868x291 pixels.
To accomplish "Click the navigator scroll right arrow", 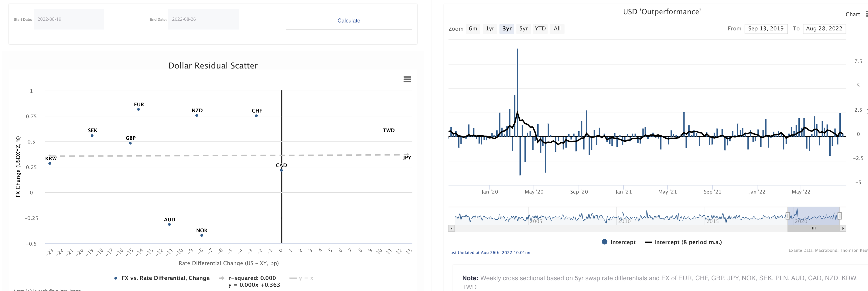I will pos(843,228).
